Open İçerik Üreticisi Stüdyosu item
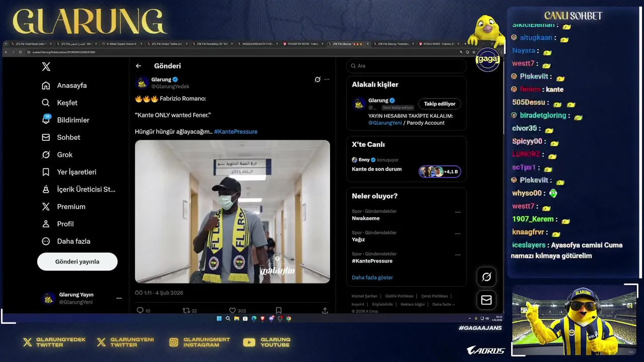644x362 pixels. [x=78, y=189]
